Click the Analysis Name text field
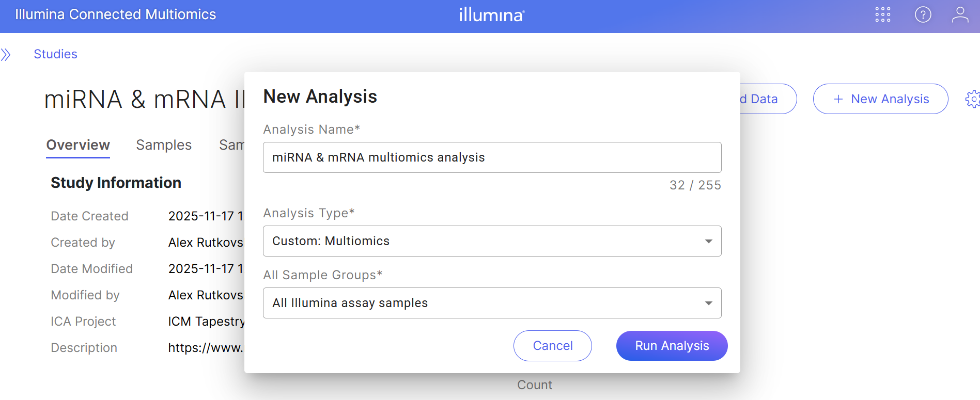980x400 pixels. click(492, 157)
